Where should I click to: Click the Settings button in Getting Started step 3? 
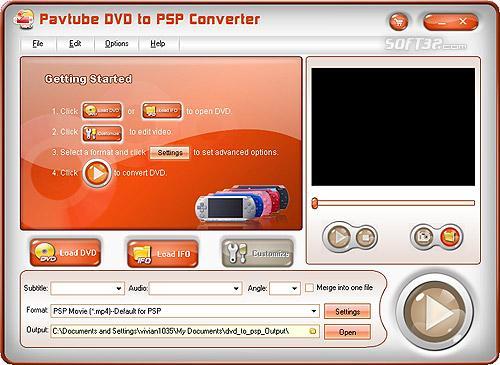(x=170, y=153)
